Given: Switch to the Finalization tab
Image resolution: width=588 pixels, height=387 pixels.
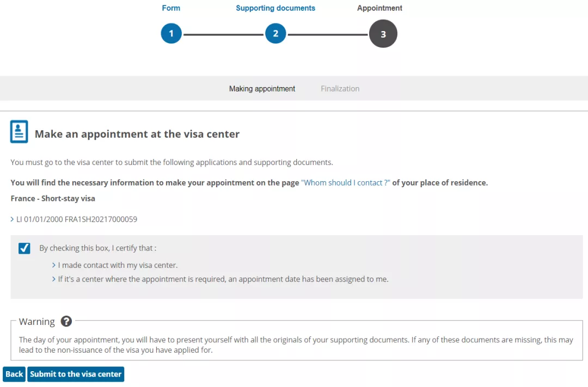Looking at the screenshot, I should click(x=340, y=89).
